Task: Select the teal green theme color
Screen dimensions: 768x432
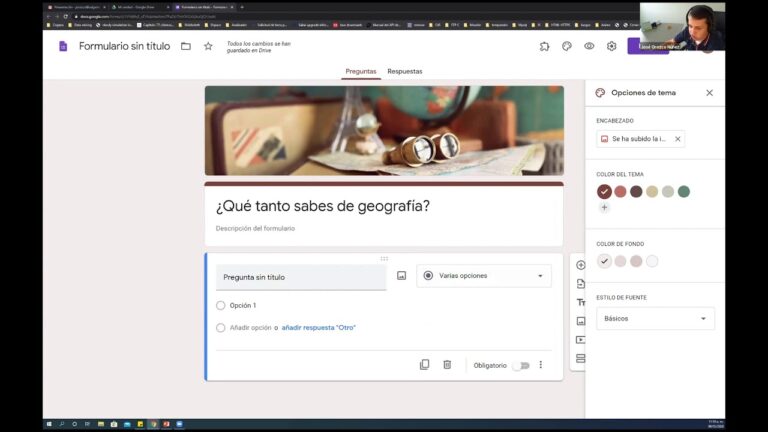Action: pyautogui.click(x=684, y=192)
